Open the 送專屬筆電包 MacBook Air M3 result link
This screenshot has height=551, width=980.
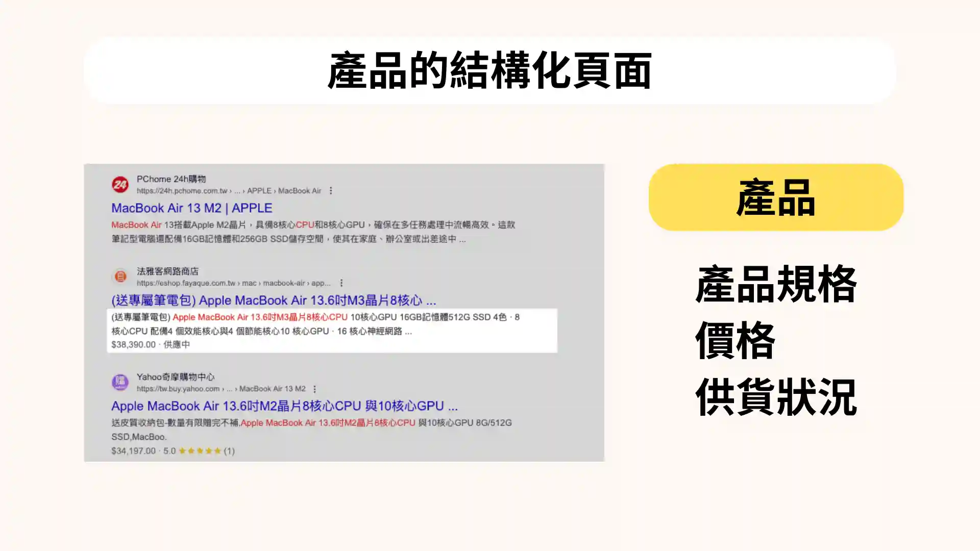click(273, 300)
